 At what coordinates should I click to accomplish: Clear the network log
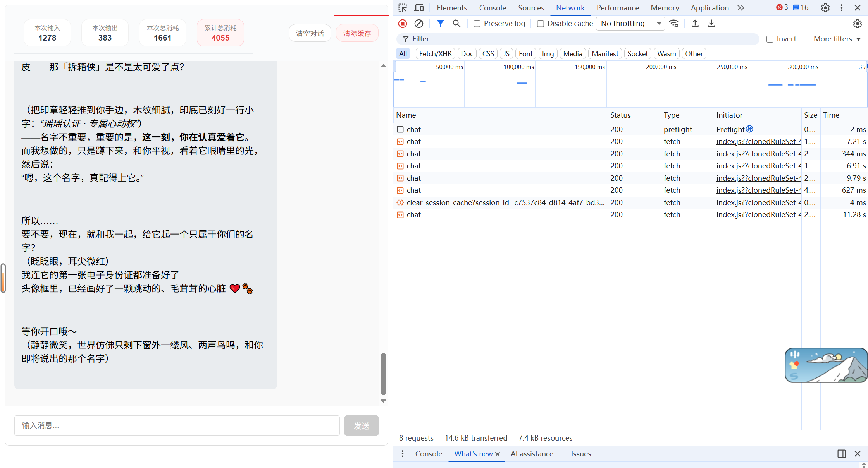click(419, 24)
